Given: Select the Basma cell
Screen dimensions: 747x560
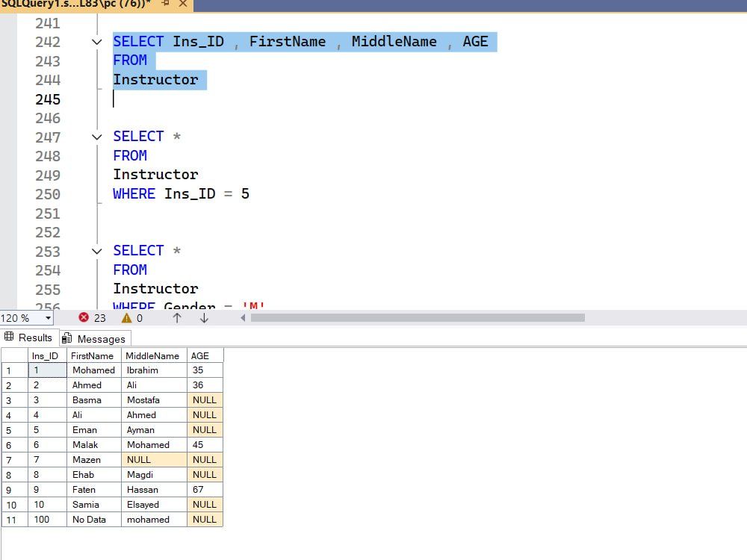Looking at the screenshot, I should [94, 400].
